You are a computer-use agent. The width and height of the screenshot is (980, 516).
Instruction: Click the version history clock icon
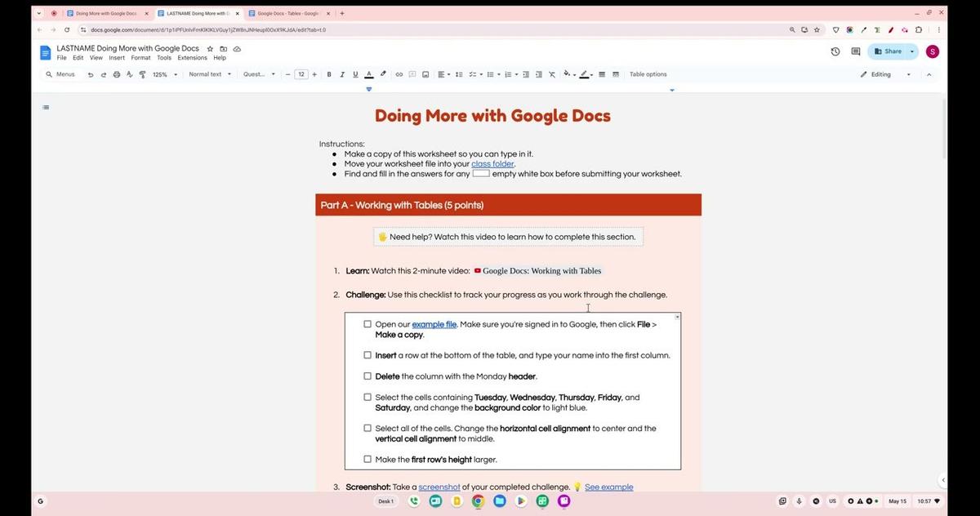[x=835, y=51]
